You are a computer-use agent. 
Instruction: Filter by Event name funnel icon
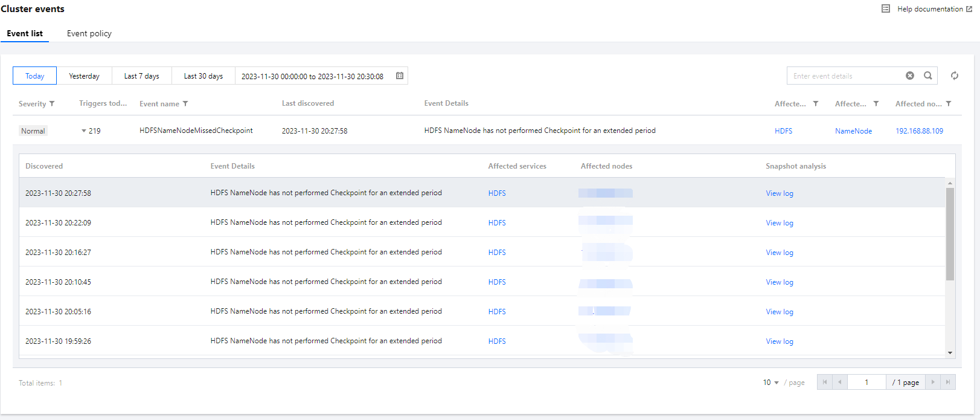[x=185, y=104]
